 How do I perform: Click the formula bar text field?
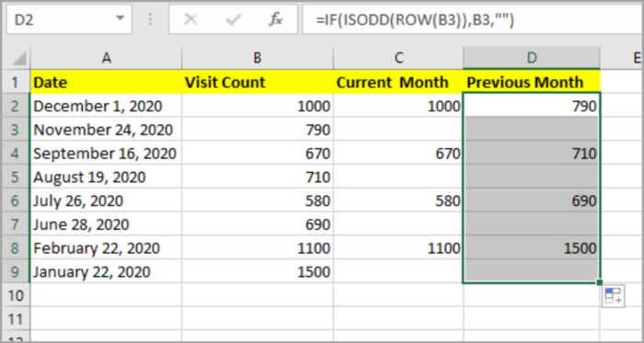pos(472,19)
